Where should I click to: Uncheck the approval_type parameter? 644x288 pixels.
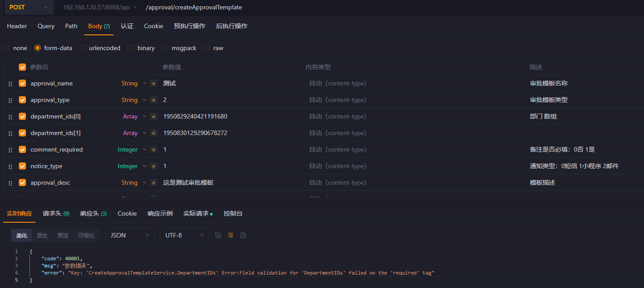[x=22, y=100]
